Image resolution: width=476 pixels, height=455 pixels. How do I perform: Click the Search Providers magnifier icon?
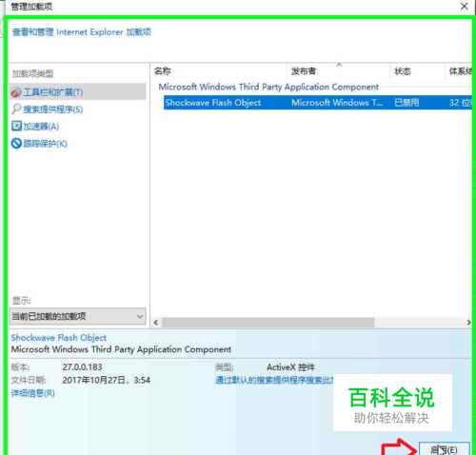[16, 109]
